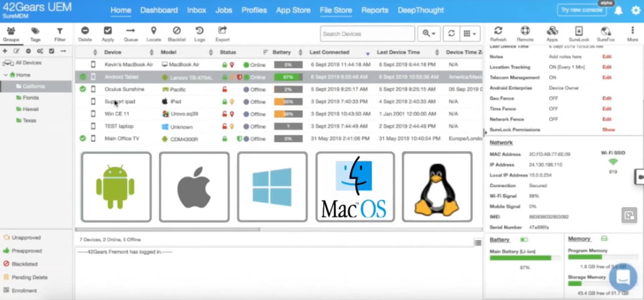This screenshot has width=644, height=300.
Task: Click the remove group minus icon
Action: tap(28, 51)
